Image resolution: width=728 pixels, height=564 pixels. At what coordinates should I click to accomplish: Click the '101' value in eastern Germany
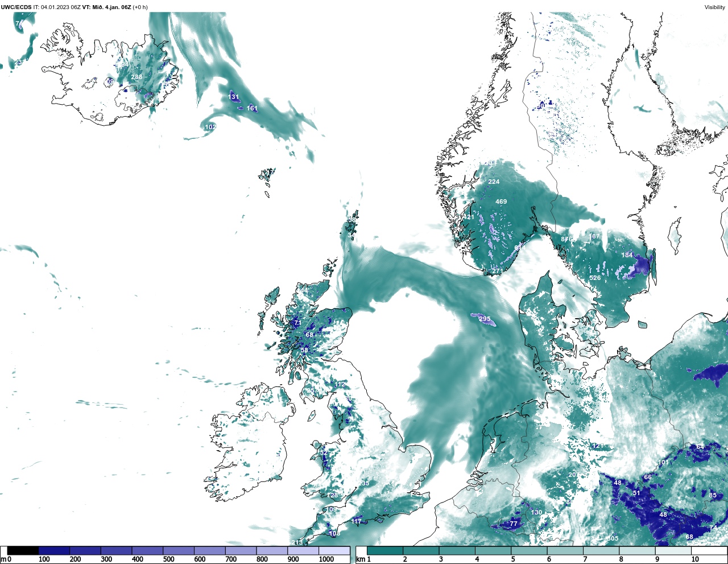pos(664,463)
